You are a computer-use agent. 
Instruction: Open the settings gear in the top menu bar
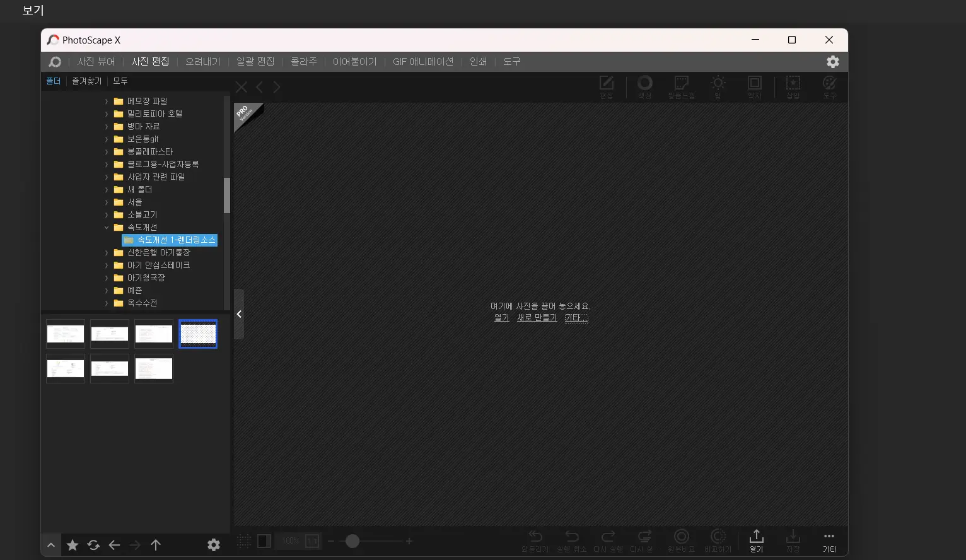click(x=833, y=62)
